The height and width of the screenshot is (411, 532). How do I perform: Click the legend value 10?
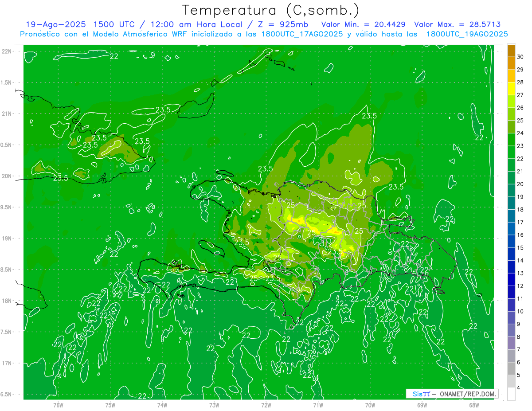pos(520,311)
